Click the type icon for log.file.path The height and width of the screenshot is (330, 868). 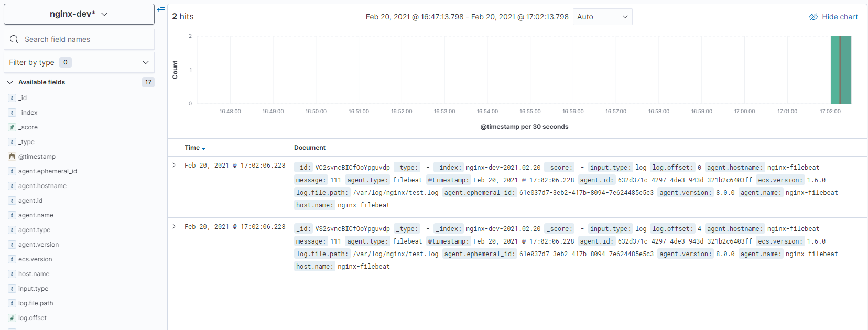click(x=12, y=303)
